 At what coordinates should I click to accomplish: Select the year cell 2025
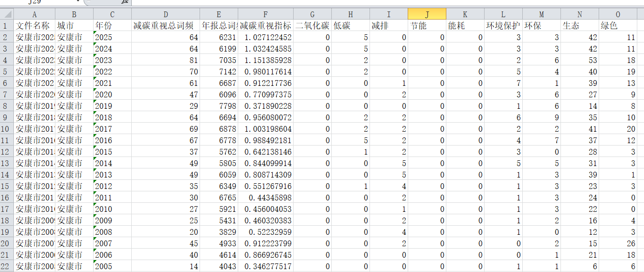point(112,37)
